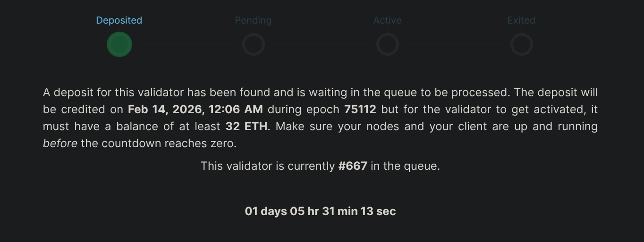Click the Pending step circle
The height and width of the screenshot is (242, 644).
pos(254,45)
